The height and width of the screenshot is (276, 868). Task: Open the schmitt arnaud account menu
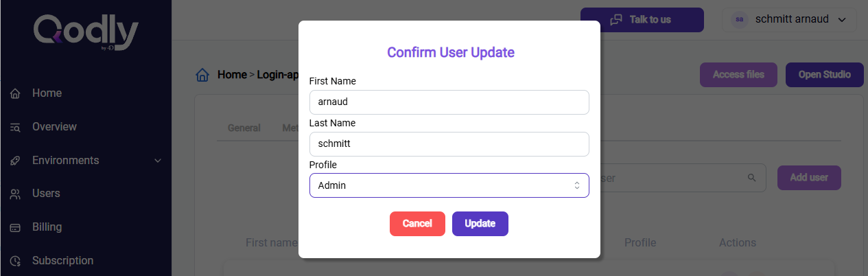pyautogui.click(x=789, y=19)
